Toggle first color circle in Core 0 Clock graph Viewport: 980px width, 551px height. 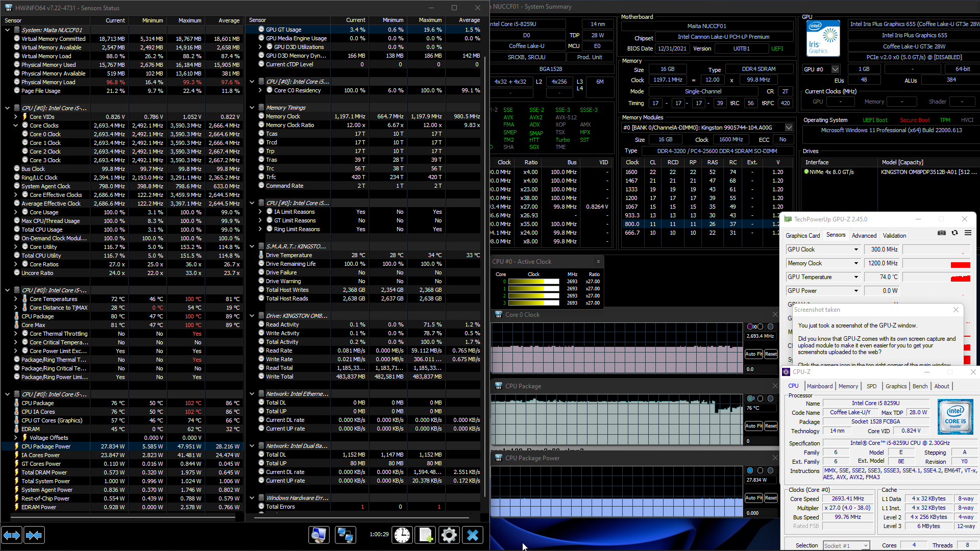750,327
